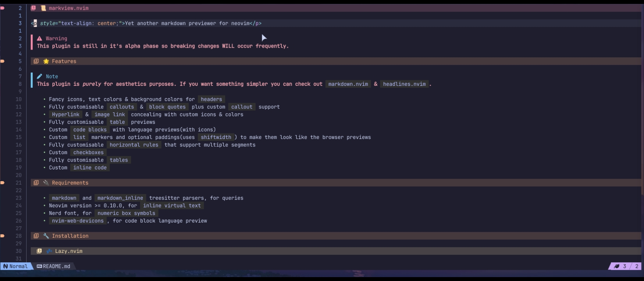Select the markview.nvim title heading
Viewport: 644px width, 281px height.
point(336,8)
